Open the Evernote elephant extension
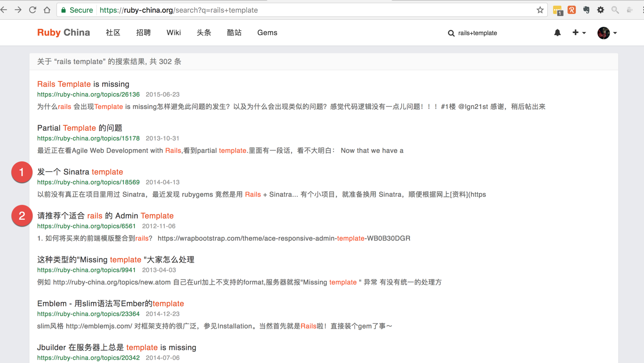Screen dimensions: 644x363 pos(586,10)
